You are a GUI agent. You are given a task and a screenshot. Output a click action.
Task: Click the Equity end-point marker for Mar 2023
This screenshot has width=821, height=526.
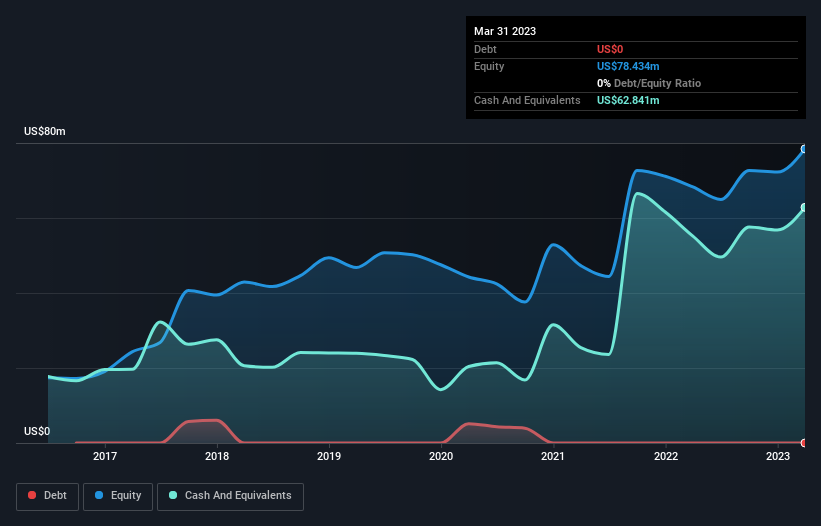(x=804, y=149)
